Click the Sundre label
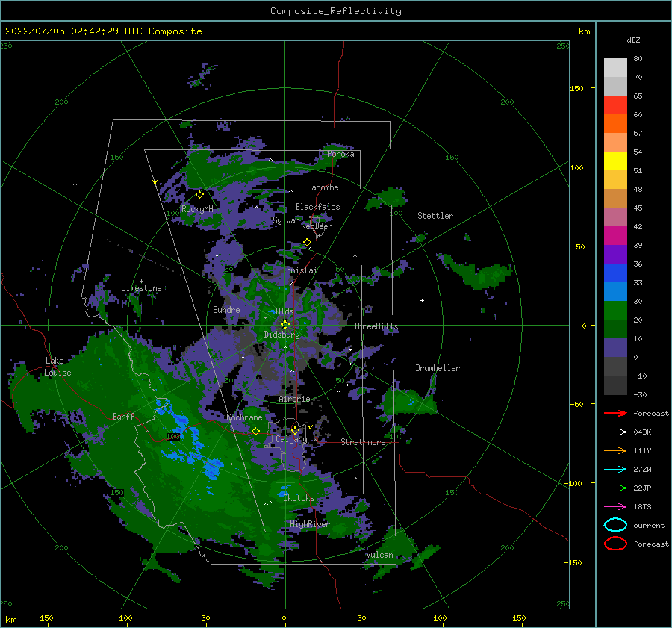 226,309
